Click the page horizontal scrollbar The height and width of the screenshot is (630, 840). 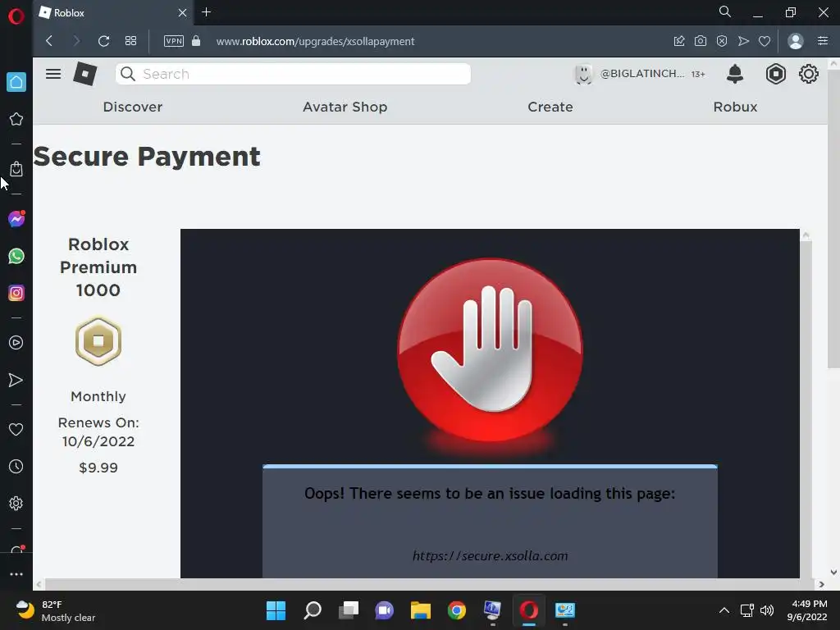pyautogui.click(x=430, y=584)
